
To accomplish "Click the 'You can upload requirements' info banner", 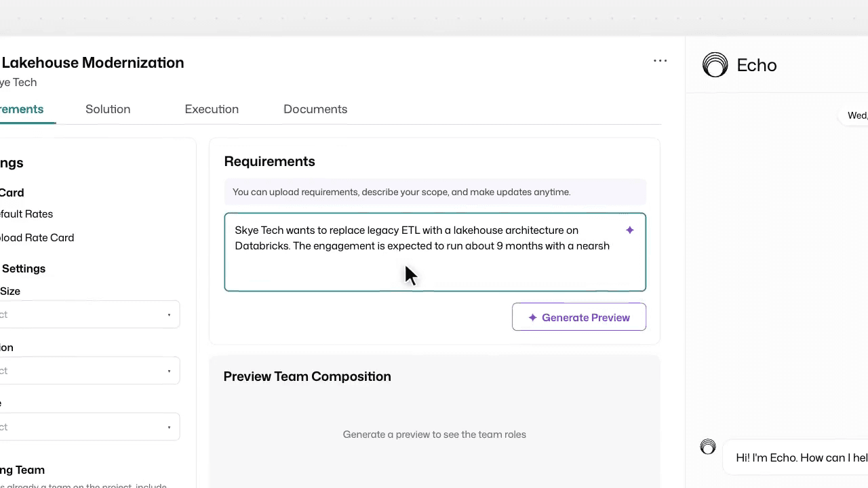I will click(x=435, y=192).
